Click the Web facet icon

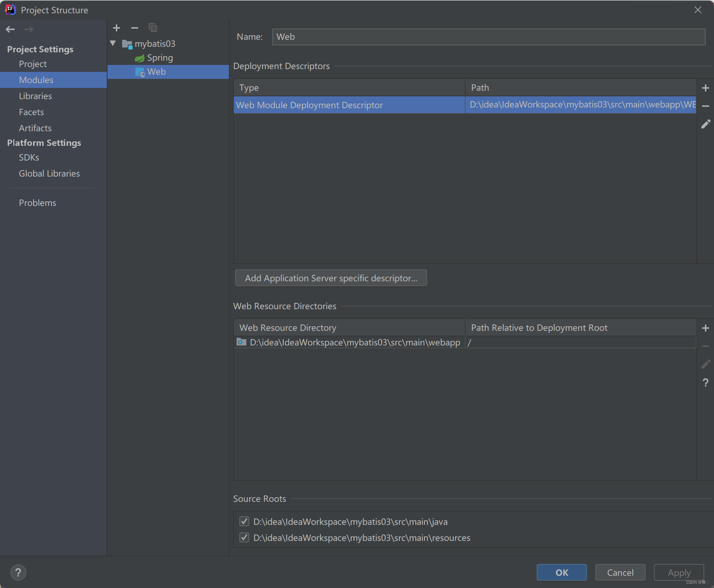pos(140,72)
